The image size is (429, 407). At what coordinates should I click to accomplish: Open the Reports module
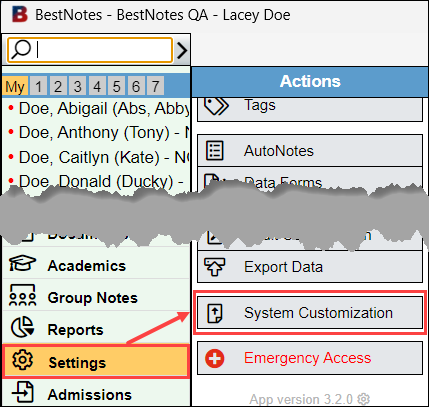(96, 328)
